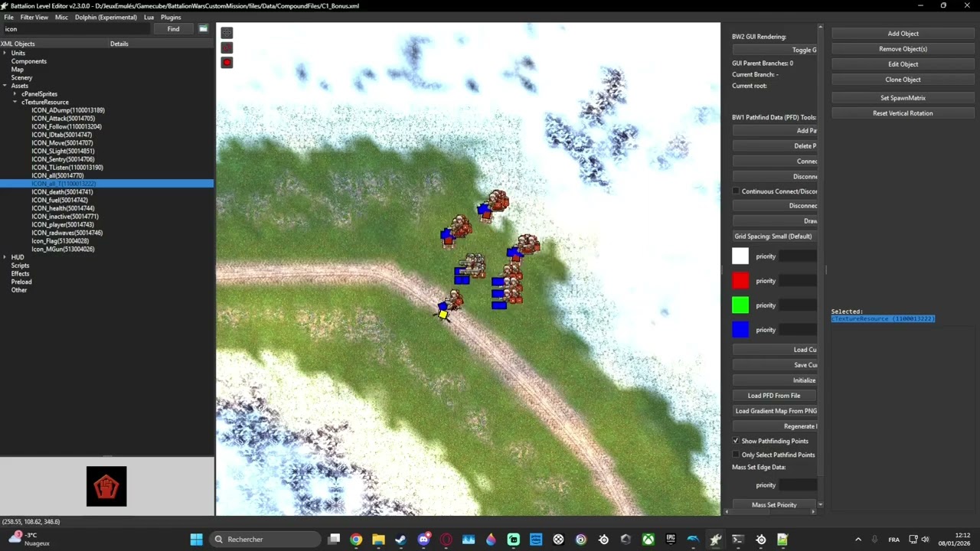Click the search field containing 'icon'

[76, 29]
